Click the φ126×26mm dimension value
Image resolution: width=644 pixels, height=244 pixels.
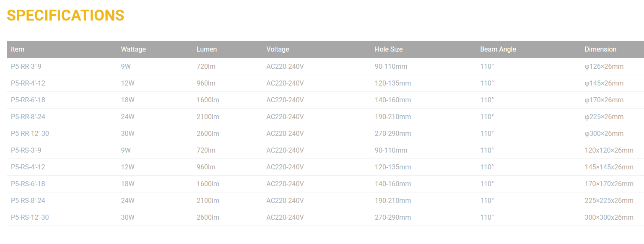(x=604, y=66)
